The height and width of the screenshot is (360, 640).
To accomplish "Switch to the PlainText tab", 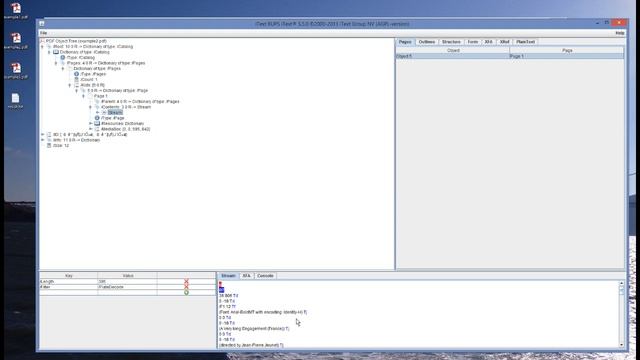I will (525, 42).
